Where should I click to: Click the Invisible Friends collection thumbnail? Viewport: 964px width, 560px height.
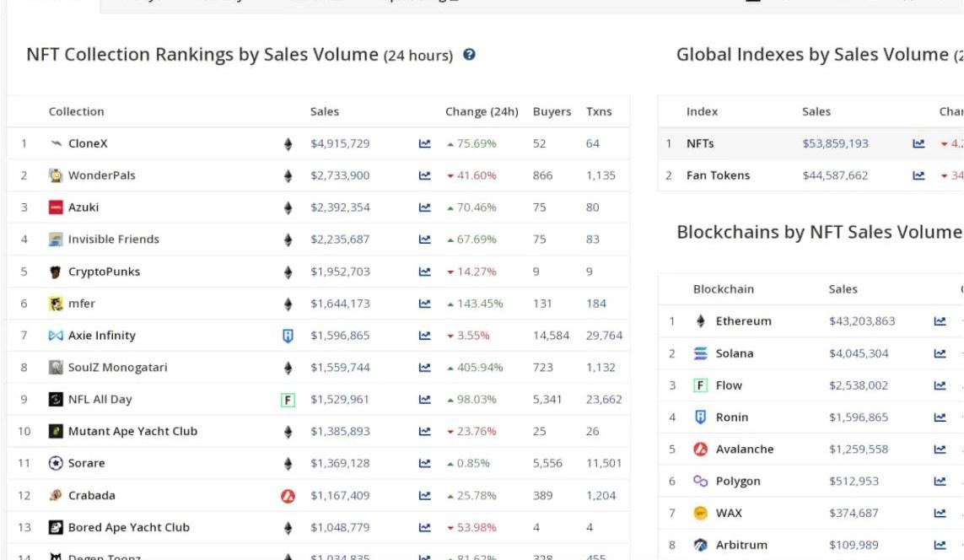(x=56, y=240)
